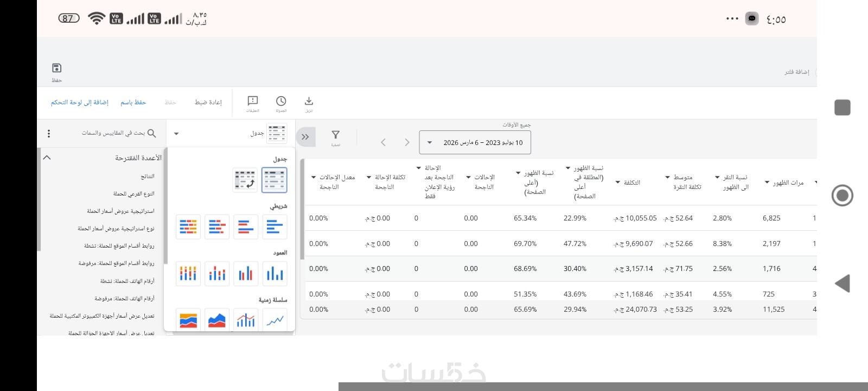This screenshot has width=868, height=391.
Task: Choose the blue and red area time chart
Action: click(x=217, y=319)
